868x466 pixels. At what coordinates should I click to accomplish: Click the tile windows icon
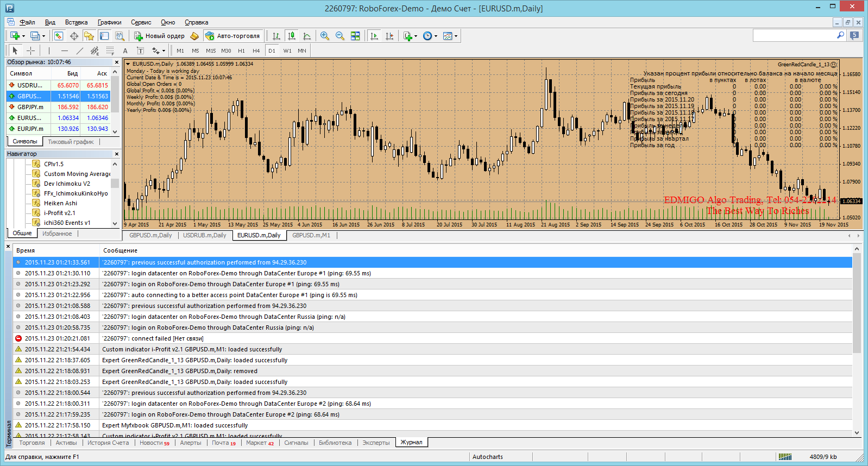(x=355, y=36)
